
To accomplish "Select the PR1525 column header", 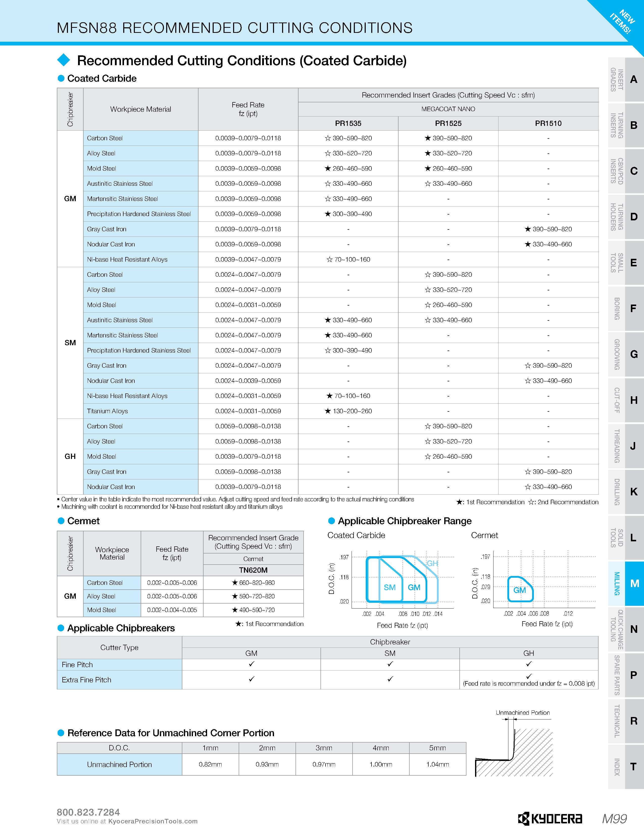I will (x=448, y=123).
